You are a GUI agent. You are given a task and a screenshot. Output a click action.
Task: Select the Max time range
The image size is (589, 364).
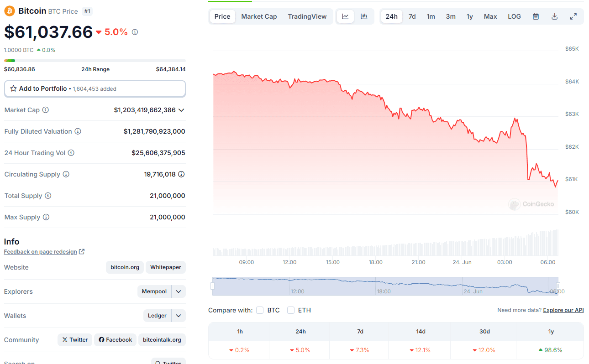pyautogui.click(x=490, y=16)
